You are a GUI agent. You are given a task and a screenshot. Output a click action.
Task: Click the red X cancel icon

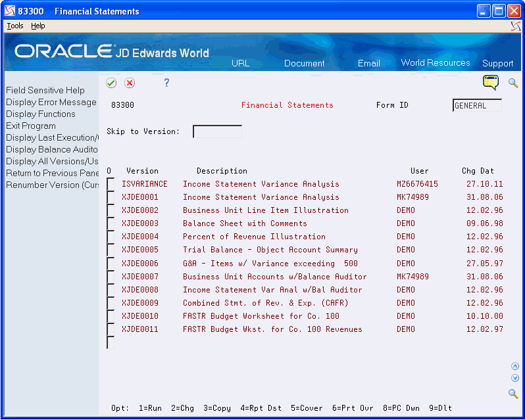[130, 83]
